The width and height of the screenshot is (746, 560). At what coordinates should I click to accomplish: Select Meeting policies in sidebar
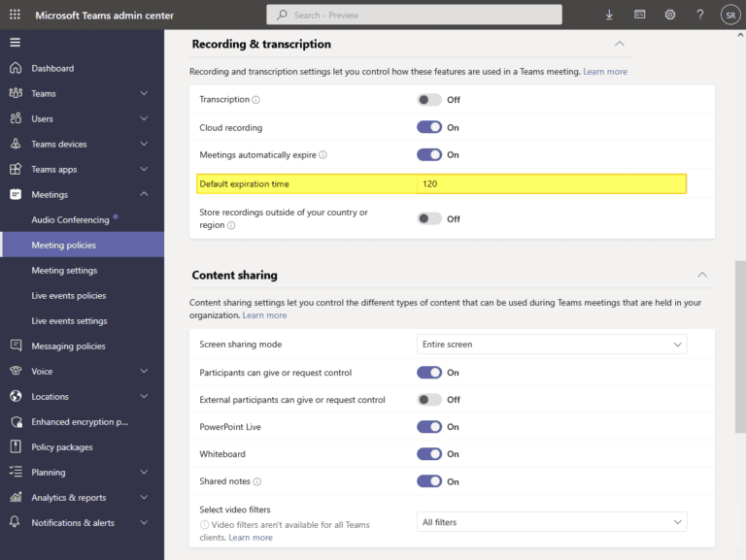tap(83, 245)
